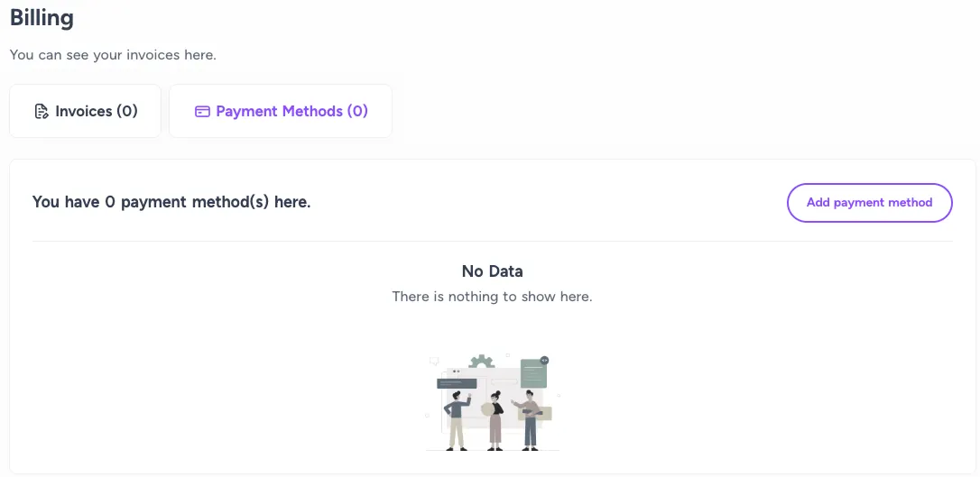Click 'You have 0 payment method(s) here.' text

[171, 202]
